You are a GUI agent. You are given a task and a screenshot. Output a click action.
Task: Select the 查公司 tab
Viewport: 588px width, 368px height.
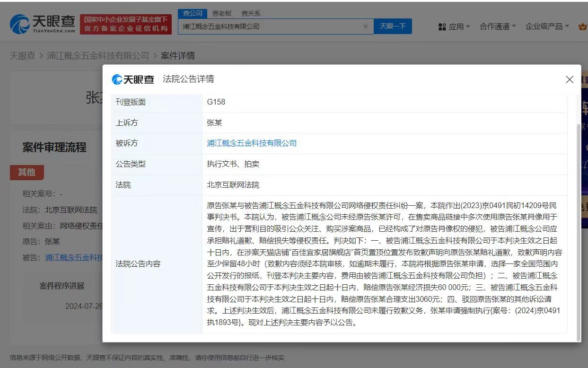click(192, 13)
